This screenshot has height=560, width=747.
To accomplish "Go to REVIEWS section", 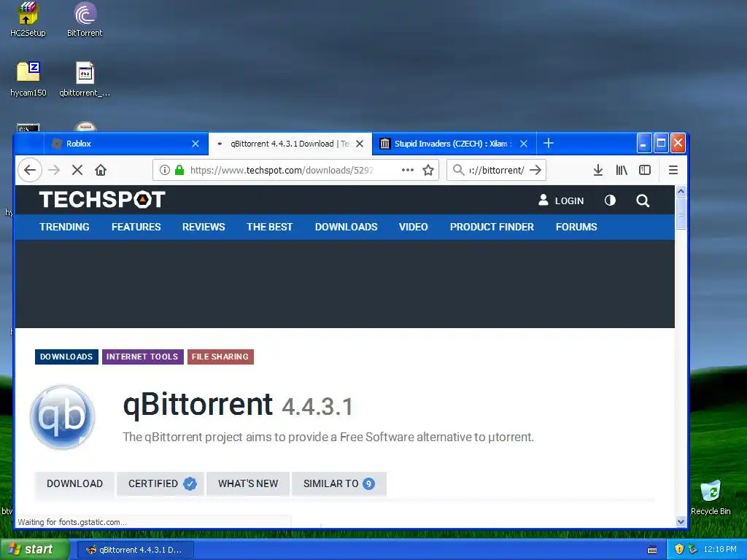I will [204, 227].
